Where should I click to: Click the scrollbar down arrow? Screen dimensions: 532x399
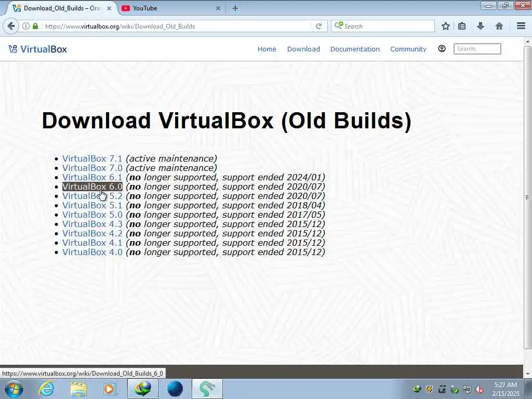point(528,374)
